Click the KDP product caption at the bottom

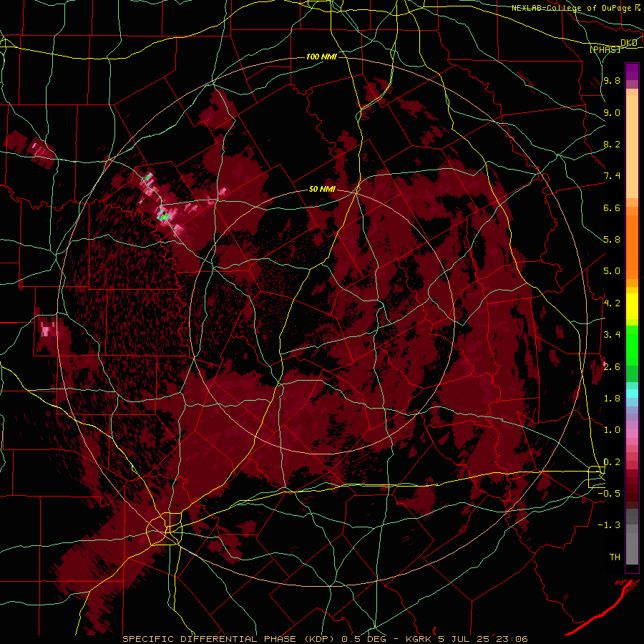(x=325, y=639)
